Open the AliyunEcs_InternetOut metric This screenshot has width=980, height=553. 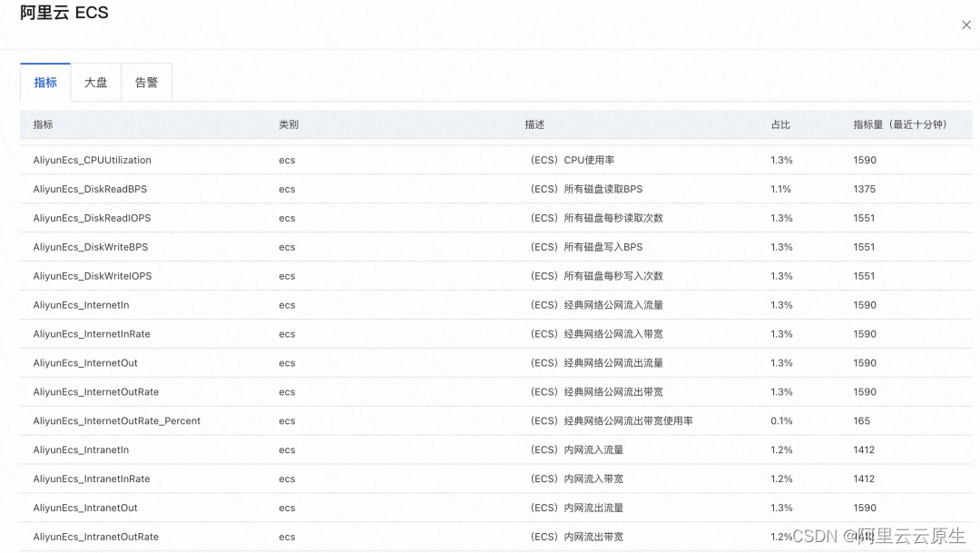click(85, 362)
